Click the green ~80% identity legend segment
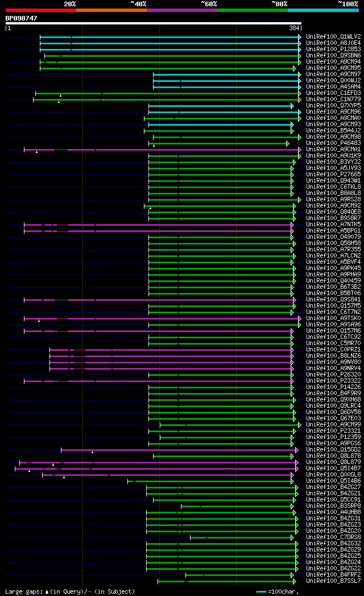 (253, 10)
